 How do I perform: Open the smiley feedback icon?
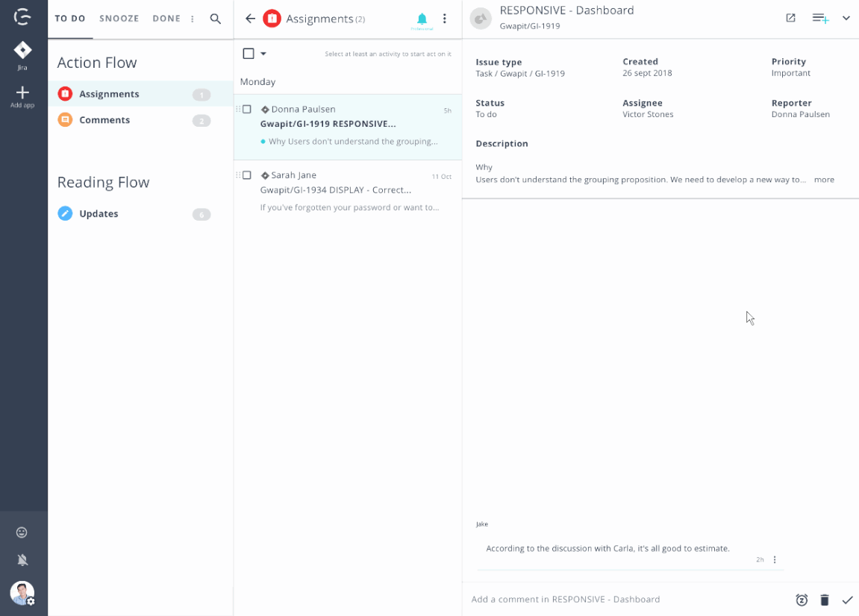pyautogui.click(x=22, y=532)
